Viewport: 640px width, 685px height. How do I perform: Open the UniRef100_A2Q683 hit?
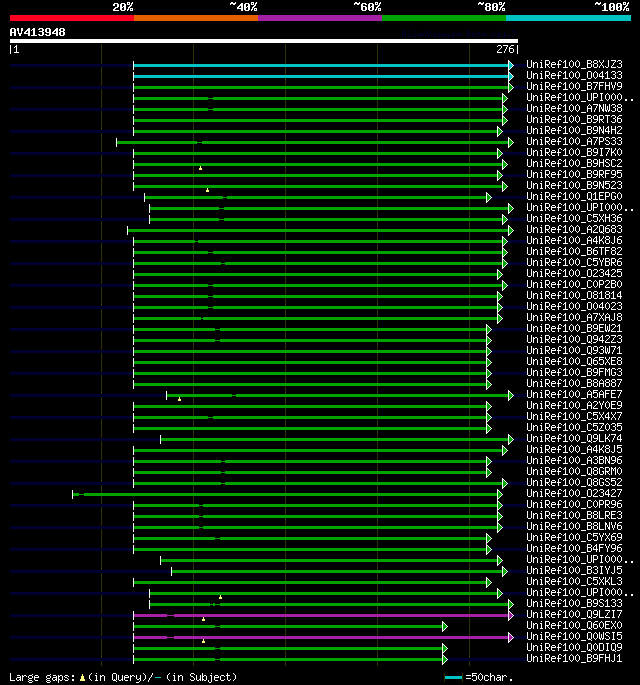coord(574,229)
